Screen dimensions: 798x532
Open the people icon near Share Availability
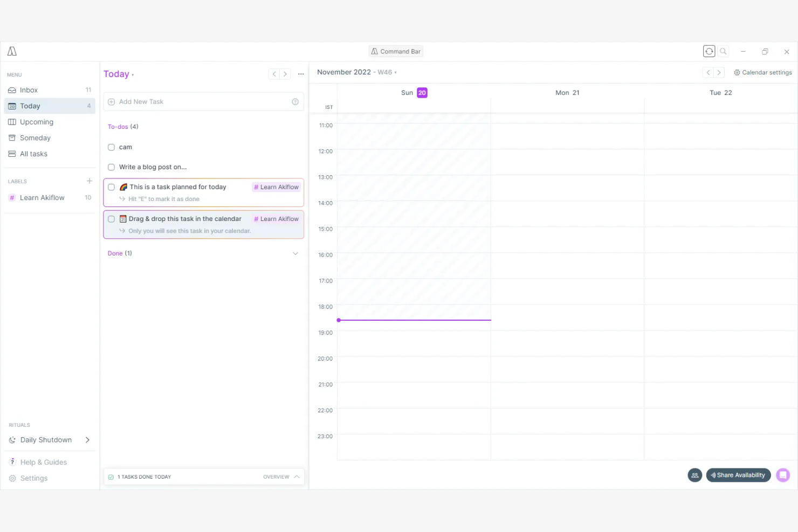coord(694,475)
